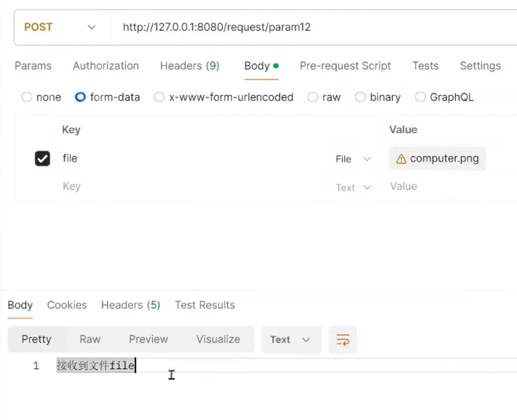Open response Headers (5) tab
This screenshot has width=517, height=420.
coord(131,305)
